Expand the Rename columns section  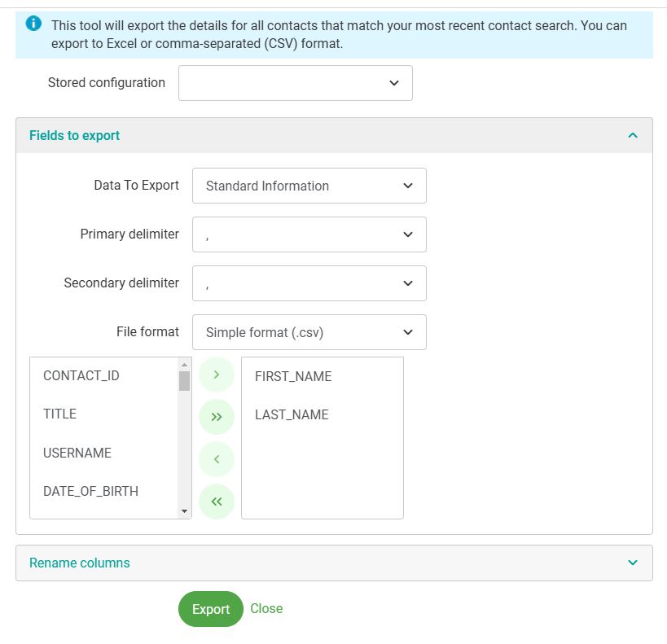(x=633, y=563)
